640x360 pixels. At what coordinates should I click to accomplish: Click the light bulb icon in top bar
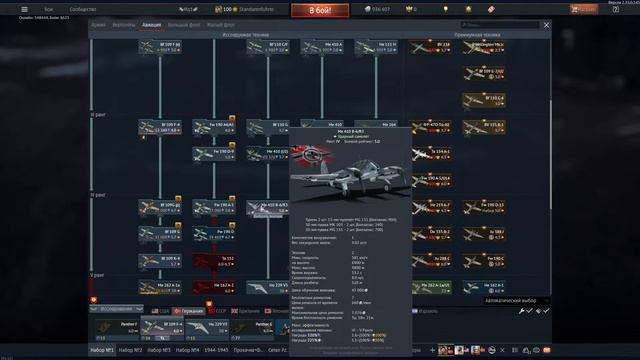point(446,9)
